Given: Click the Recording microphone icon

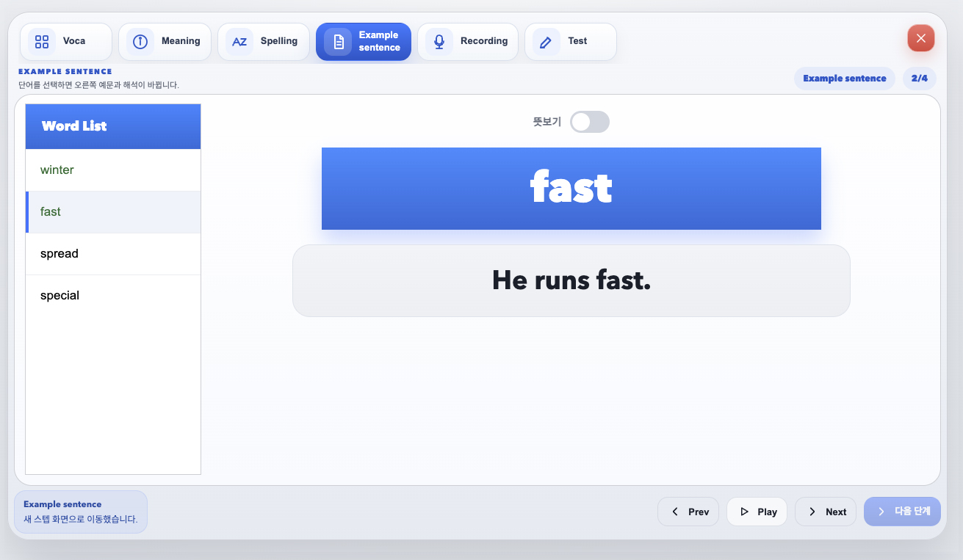Looking at the screenshot, I should [x=439, y=41].
